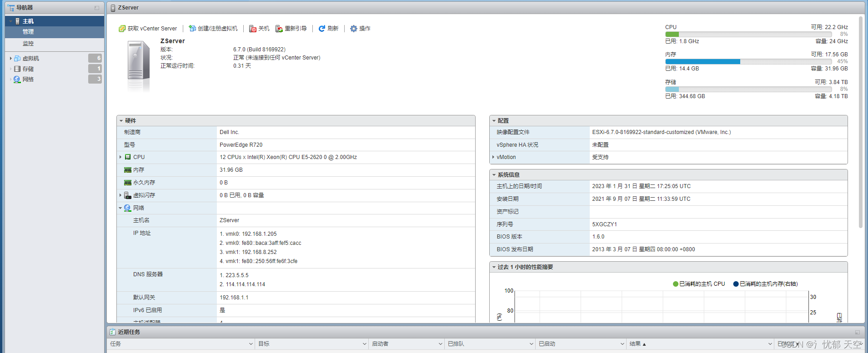Viewport: 868px width, 353px height.
Task: Click the 刷新 button label
Action: pyautogui.click(x=333, y=29)
